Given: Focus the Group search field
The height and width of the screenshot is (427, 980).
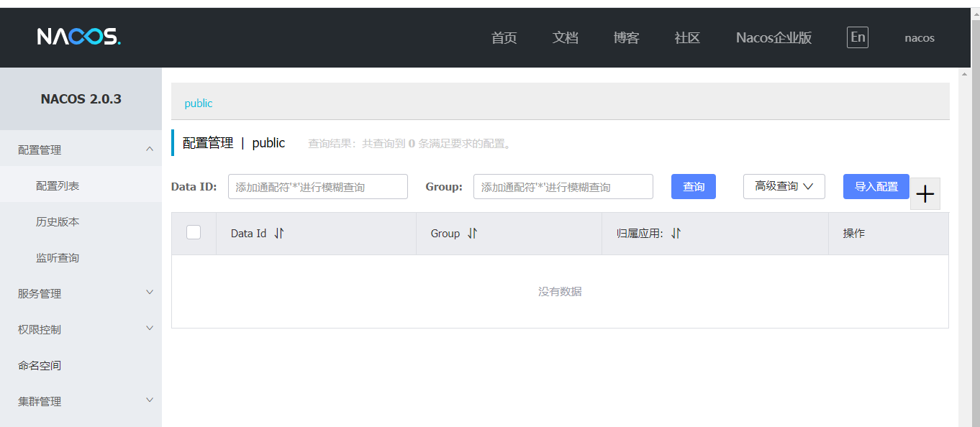Looking at the screenshot, I should (563, 186).
